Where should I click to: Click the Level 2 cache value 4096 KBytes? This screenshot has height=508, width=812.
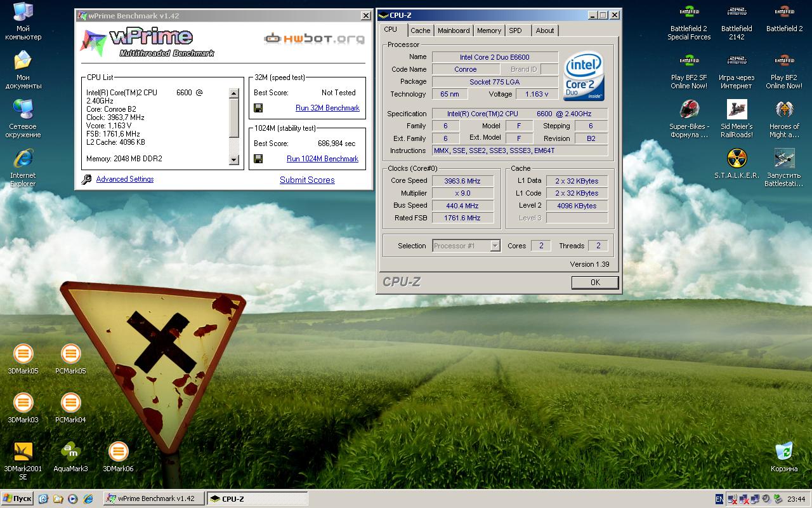[x=577, y=206]
